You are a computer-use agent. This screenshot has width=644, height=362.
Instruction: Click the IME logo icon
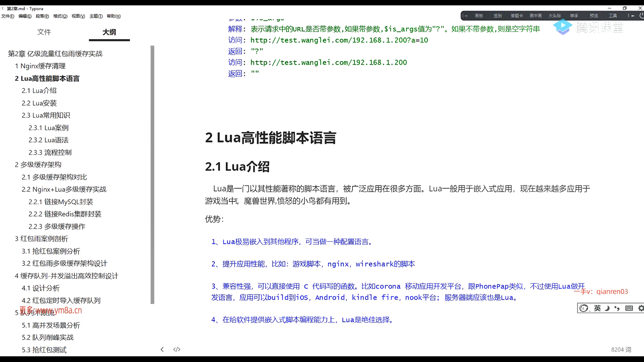pyautogui.click(x=584, y=308)
